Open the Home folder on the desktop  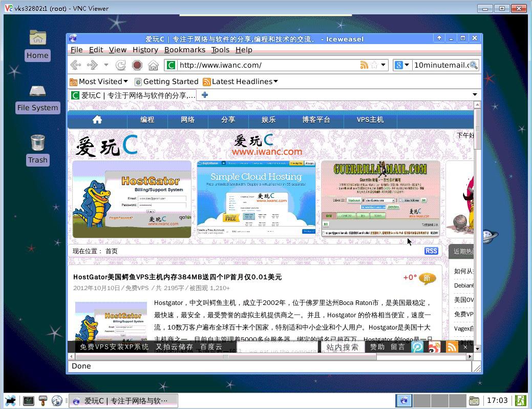[37, 46]
